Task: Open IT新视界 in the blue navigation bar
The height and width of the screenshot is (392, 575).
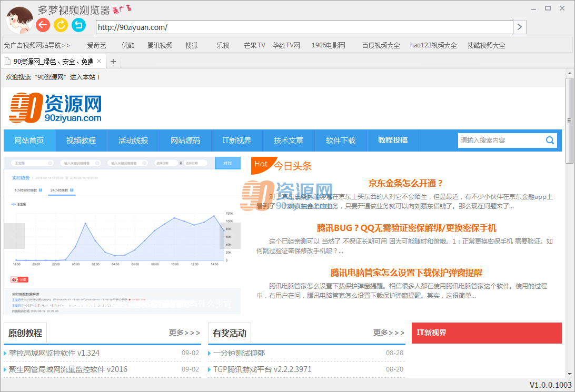Action: click(x=237, y=140)
